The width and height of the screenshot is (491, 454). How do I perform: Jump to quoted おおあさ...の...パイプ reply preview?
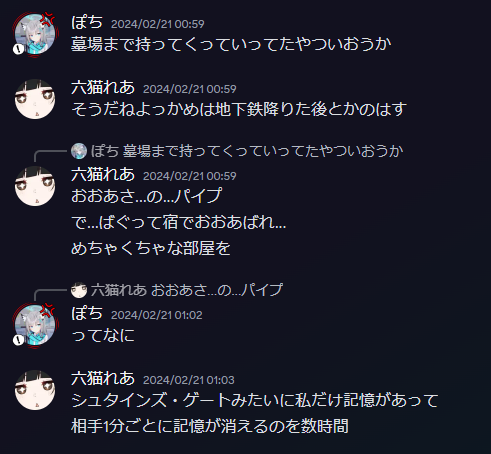coord(187,290)
